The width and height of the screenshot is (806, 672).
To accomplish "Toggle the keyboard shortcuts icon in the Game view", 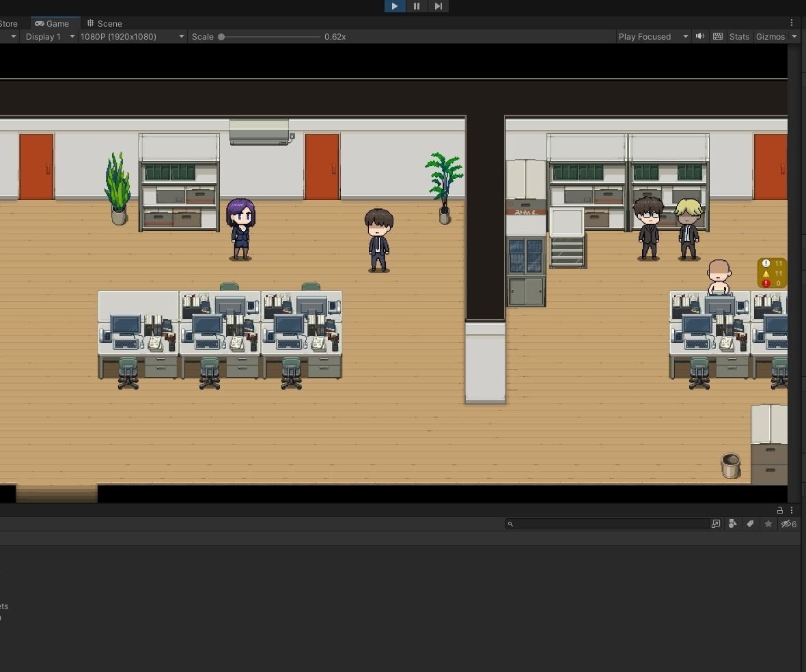I will pyautogui.click(x=718, y=36).
